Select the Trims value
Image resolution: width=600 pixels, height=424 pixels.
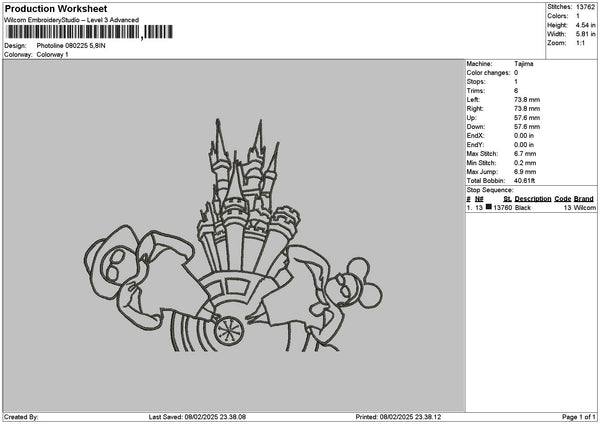click(516, 91)
